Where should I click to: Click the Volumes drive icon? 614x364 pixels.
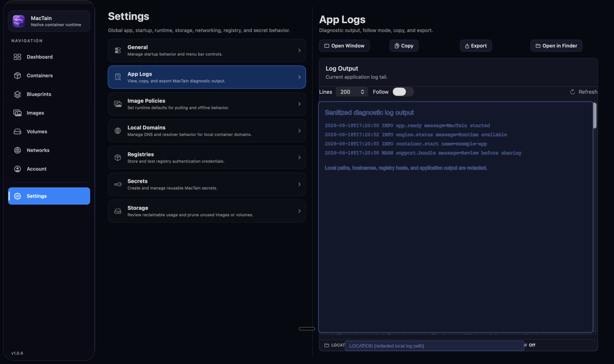pos(17,132)
